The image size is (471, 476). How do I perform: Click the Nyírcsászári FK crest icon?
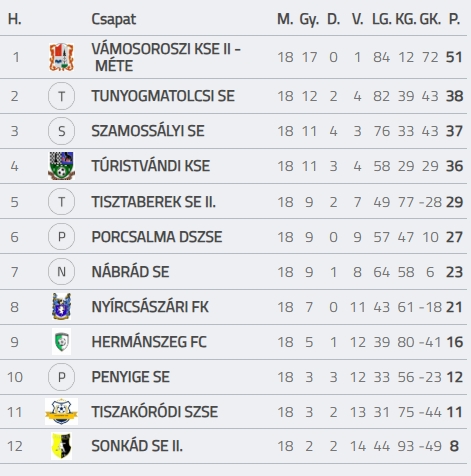61,306
